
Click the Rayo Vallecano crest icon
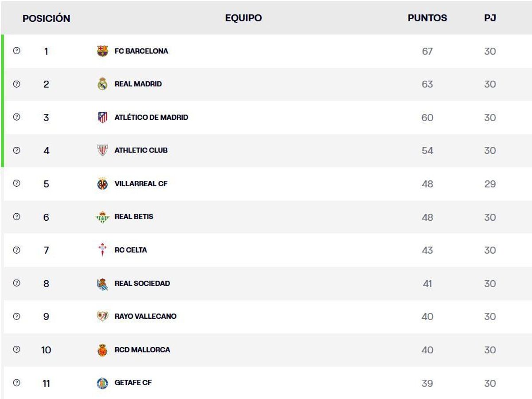[x=102, y=317]
